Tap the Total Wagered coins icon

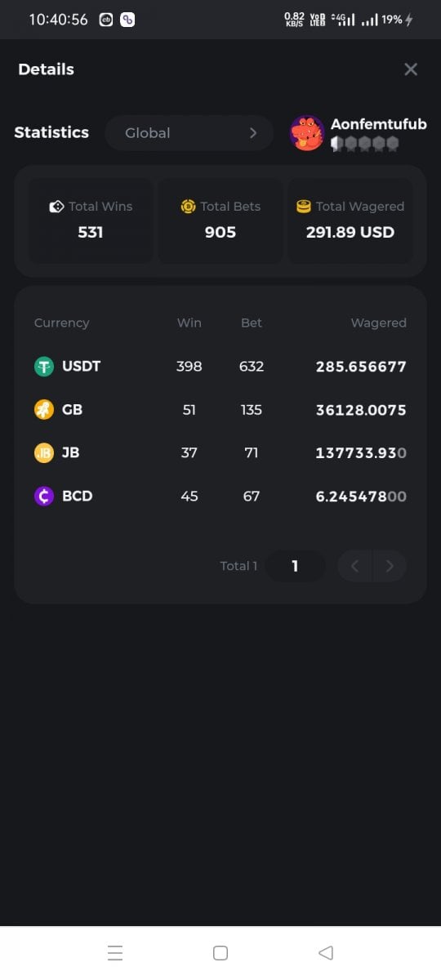click(304, 207)
